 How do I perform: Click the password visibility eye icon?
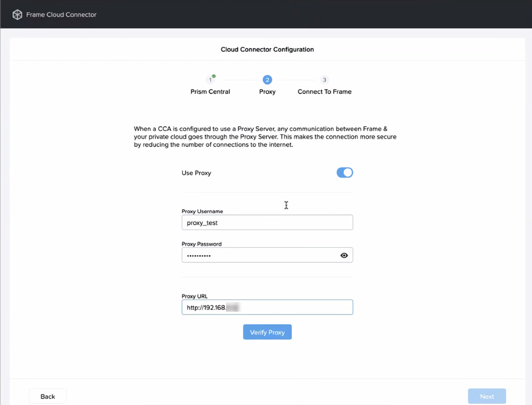(x=344, y=255)
